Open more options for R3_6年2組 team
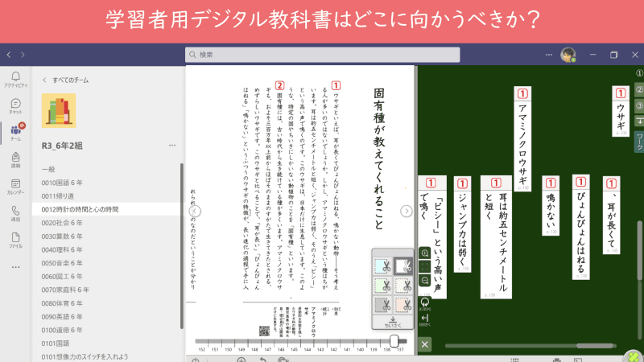The image size is (644, 362). 172,146
